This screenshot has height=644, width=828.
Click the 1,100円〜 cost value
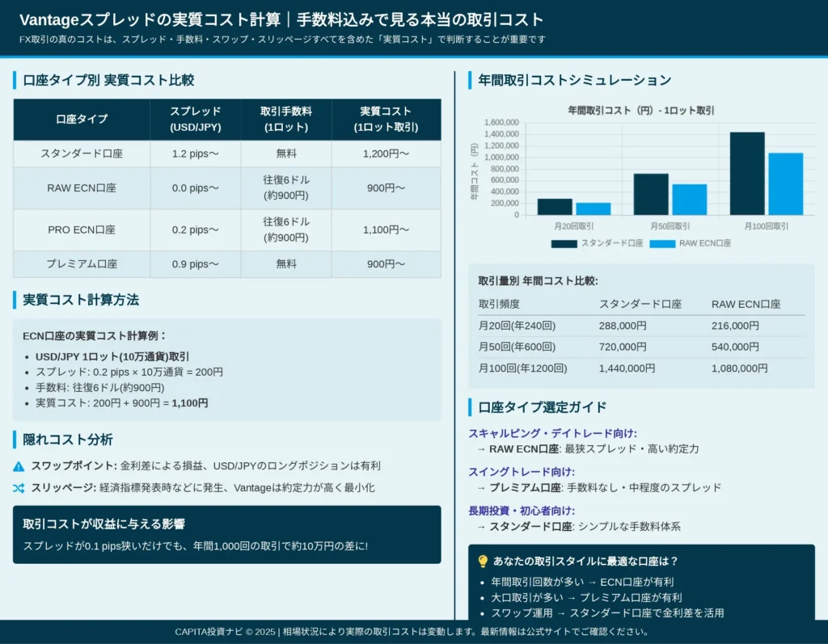point(386,229)
